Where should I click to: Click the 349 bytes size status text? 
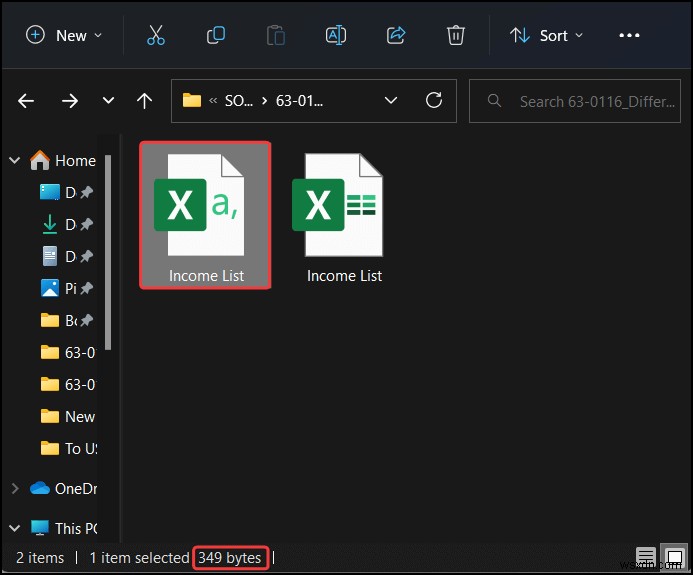(x=229, y=558)
